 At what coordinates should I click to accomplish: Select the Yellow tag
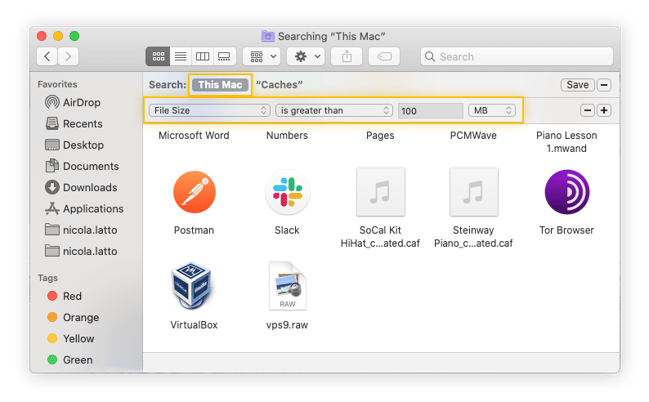tap(71, 339)
